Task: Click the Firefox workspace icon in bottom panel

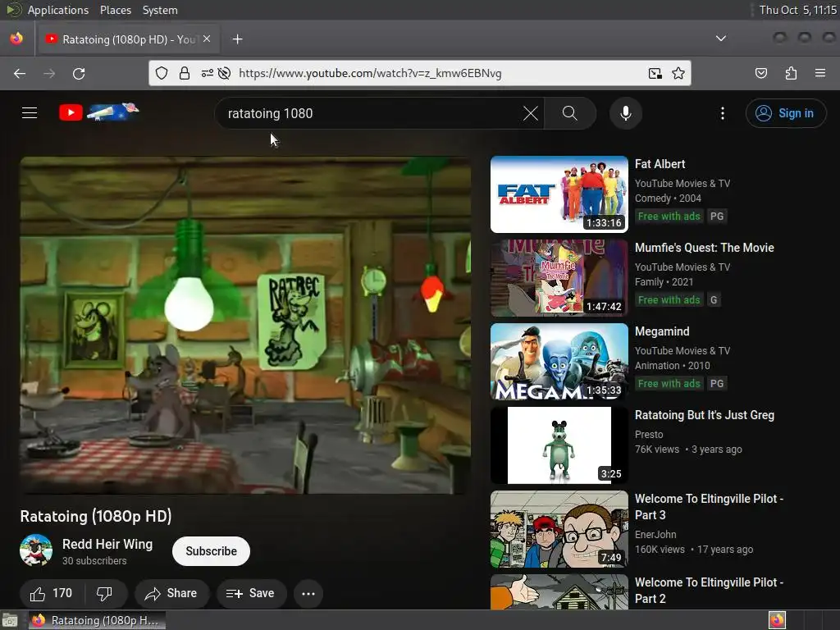Action: (x=777, y=620)
